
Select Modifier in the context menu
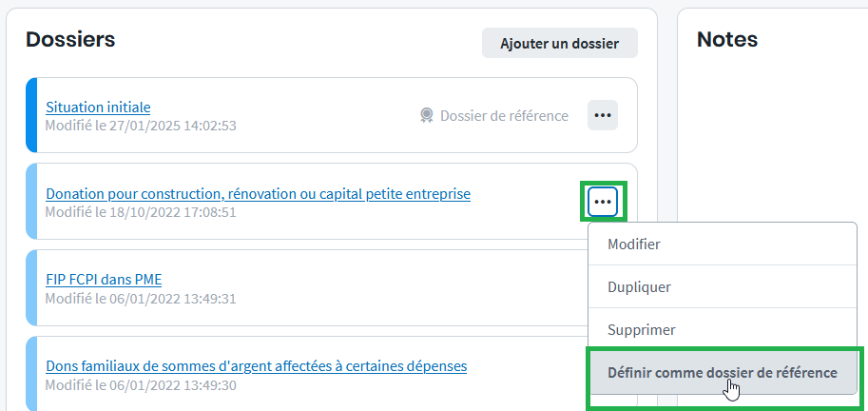click(x=634, y=245)
